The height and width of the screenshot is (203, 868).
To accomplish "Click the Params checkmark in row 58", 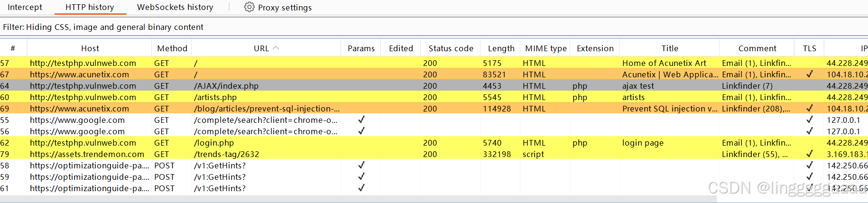I will coord(361,165).
